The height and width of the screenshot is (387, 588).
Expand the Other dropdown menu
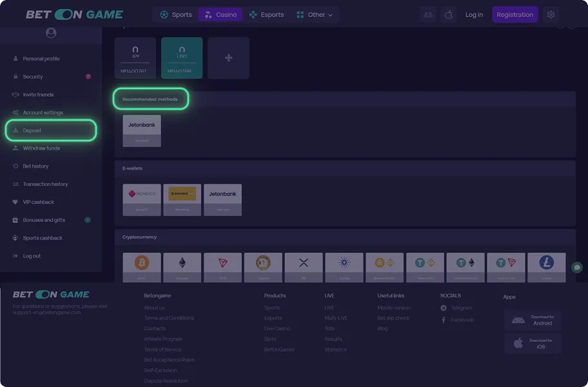315,15
